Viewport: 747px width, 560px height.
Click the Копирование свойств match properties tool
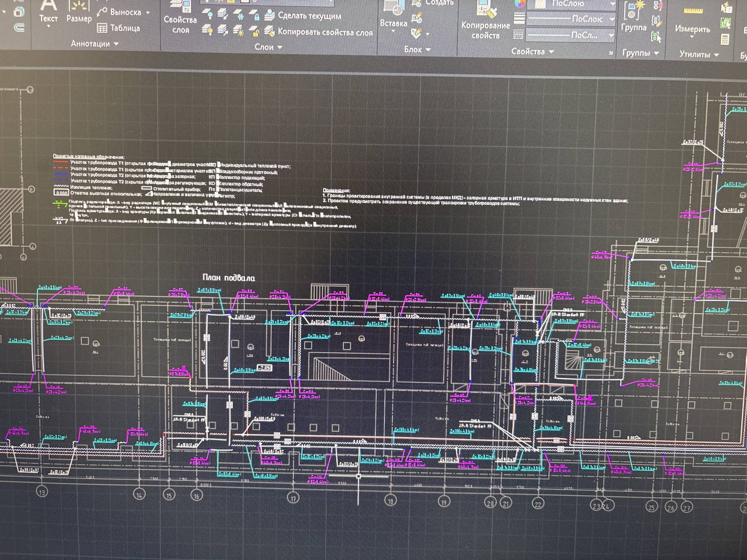485,20
